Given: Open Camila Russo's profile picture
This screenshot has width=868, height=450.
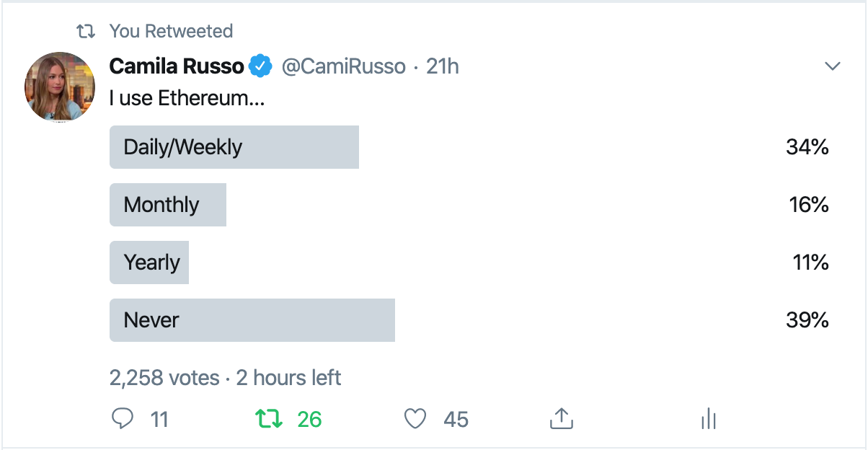Looking at the screenshot, I should pyautogui.click(x=60, y=87).
